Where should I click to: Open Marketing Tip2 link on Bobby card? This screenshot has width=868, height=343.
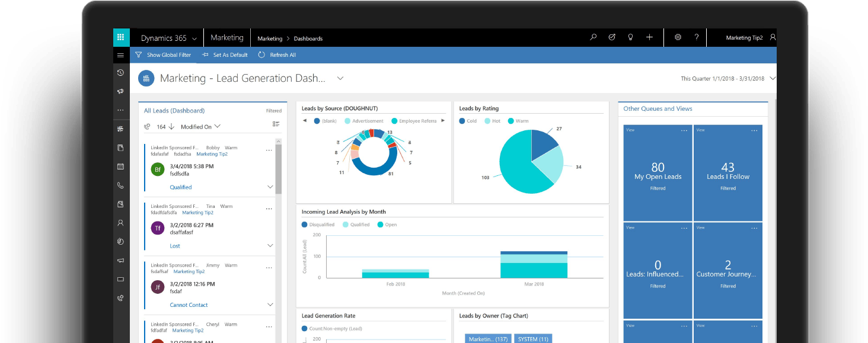click(x=212, y=154)
